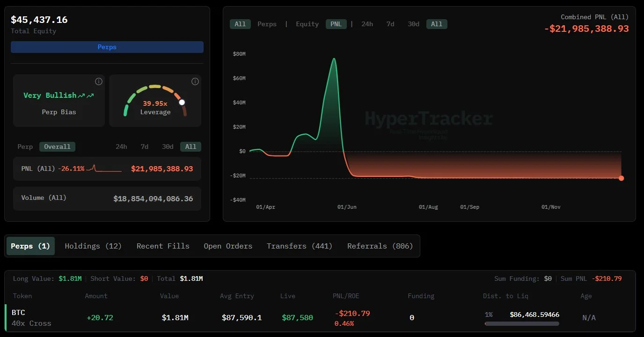Open the Transfers (441) tab
644x337 pixels.
(x=300, y=246)
